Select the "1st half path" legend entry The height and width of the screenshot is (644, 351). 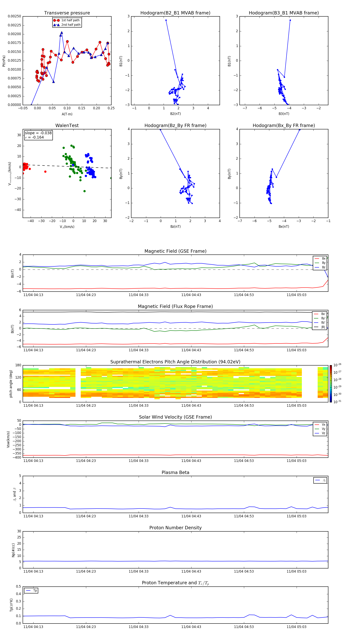point(67,20)
